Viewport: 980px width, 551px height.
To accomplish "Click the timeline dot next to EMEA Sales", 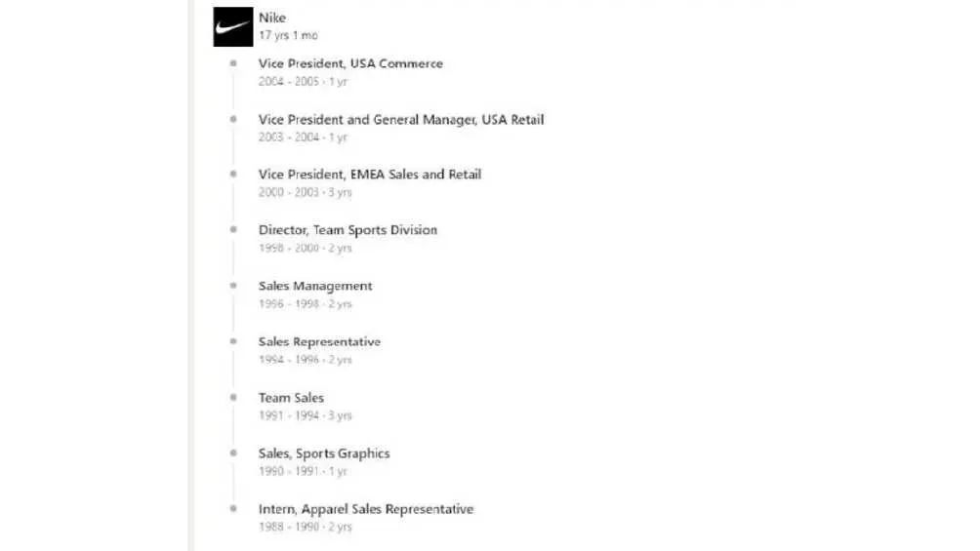I will (233, 175).
